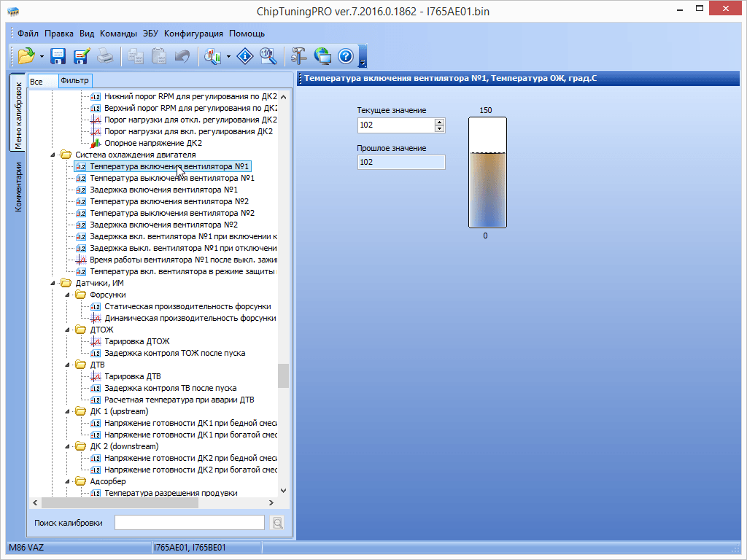Image resolution: width=747 pixels, height=560 pixels.
Task: Open the Комментарии side tab
Action: (19, 187)
